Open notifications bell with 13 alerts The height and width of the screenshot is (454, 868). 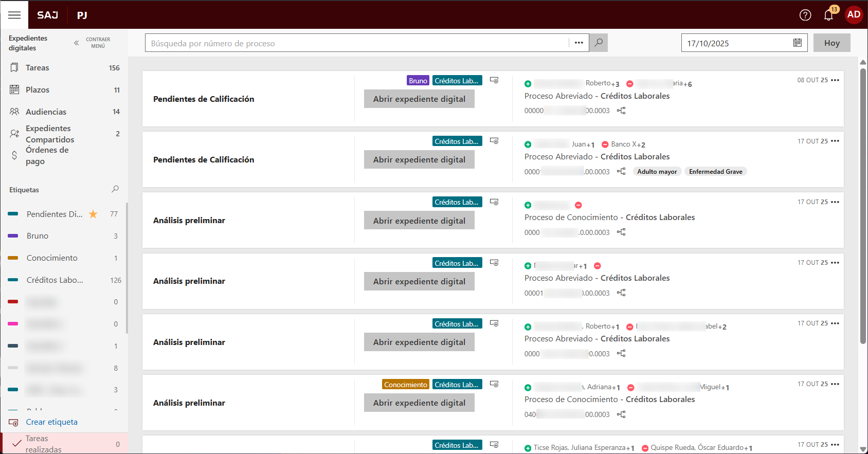[x=829, y=14]
